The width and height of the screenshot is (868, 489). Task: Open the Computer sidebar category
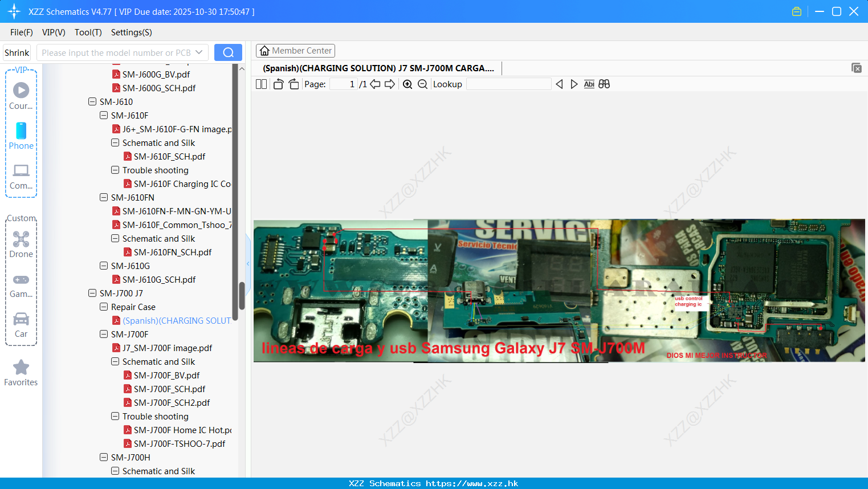pyautogui.click(x=21, y=176)
